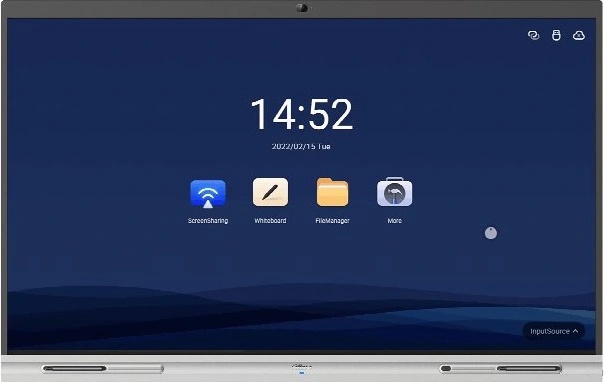Click the blue indicator light on bottom bezel
Image resolution: width=604 pixels, height=382 pixels.
(302, 373)
